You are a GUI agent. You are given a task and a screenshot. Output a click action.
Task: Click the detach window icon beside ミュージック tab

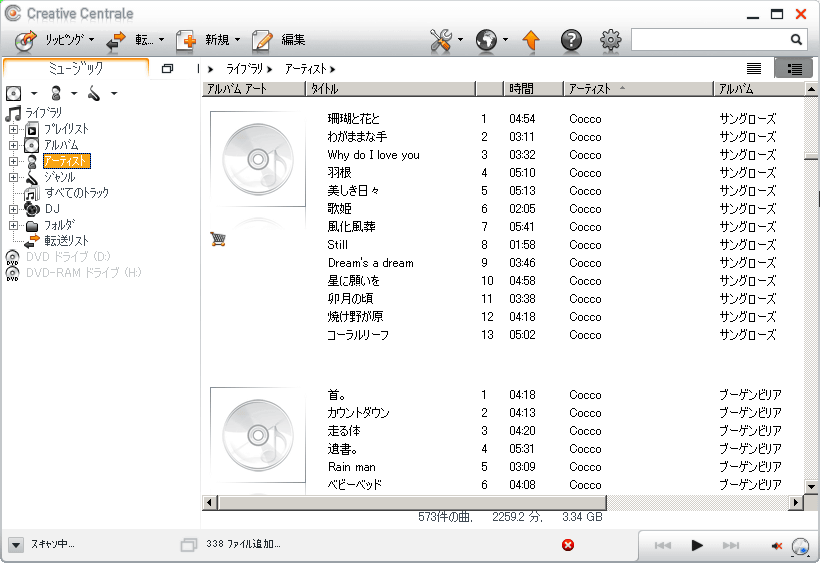167,68
